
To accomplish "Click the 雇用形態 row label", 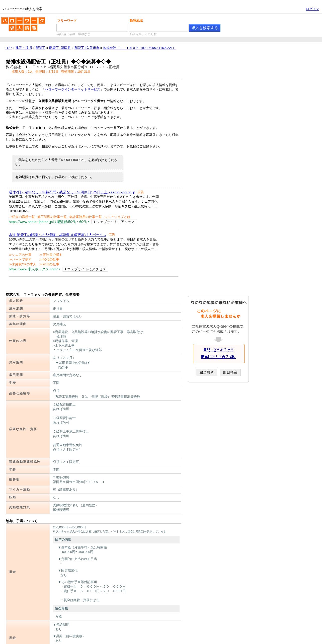I will pyautogui.click(x=28, y=308).
